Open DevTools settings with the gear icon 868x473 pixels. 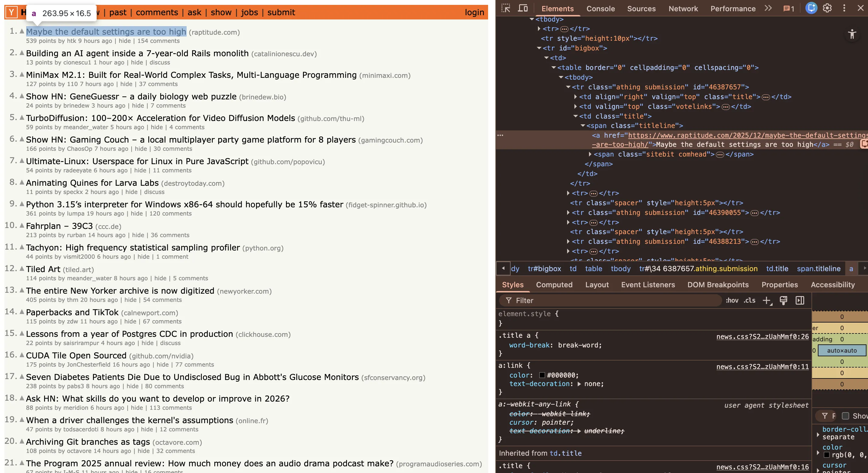point(827,8)
